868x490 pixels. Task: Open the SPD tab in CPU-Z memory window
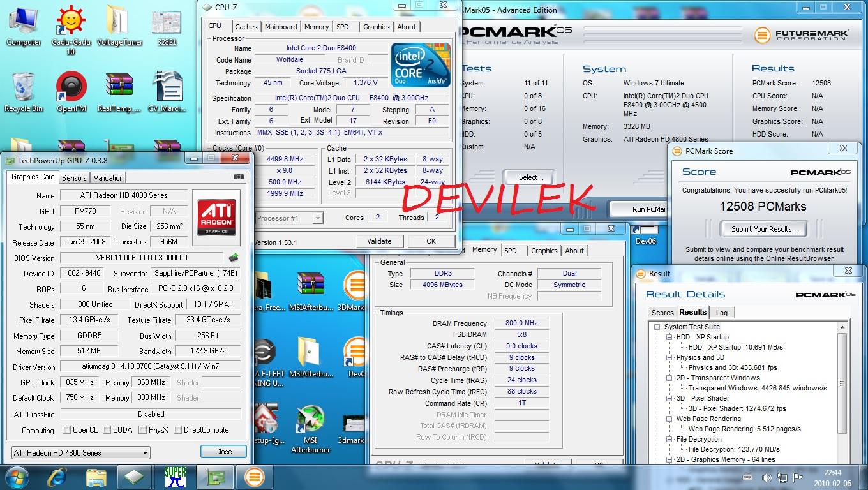point(511,251)
